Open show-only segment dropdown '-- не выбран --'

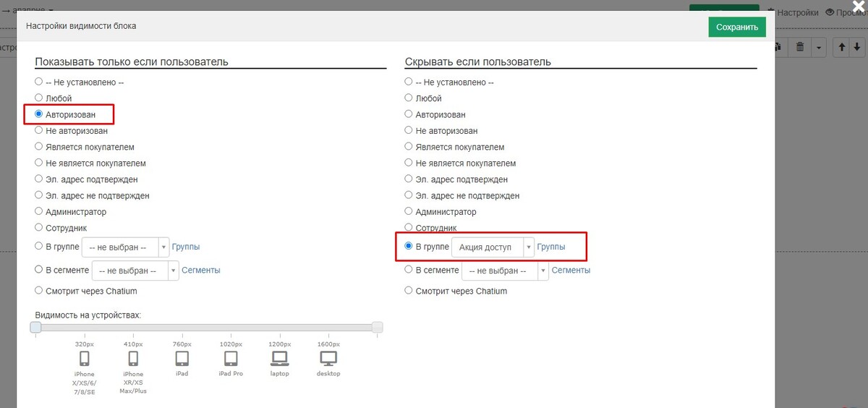tap(135, 271)
